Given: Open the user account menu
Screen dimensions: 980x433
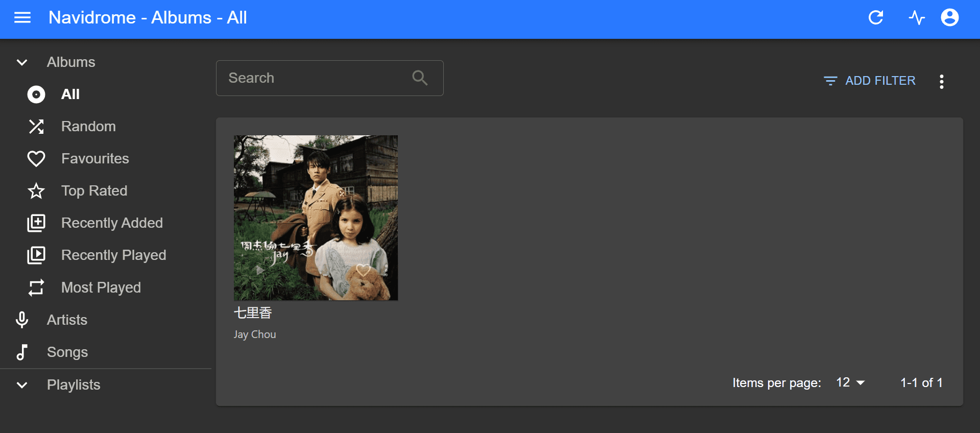Looking at the screenshot, I should click(949, 18).
